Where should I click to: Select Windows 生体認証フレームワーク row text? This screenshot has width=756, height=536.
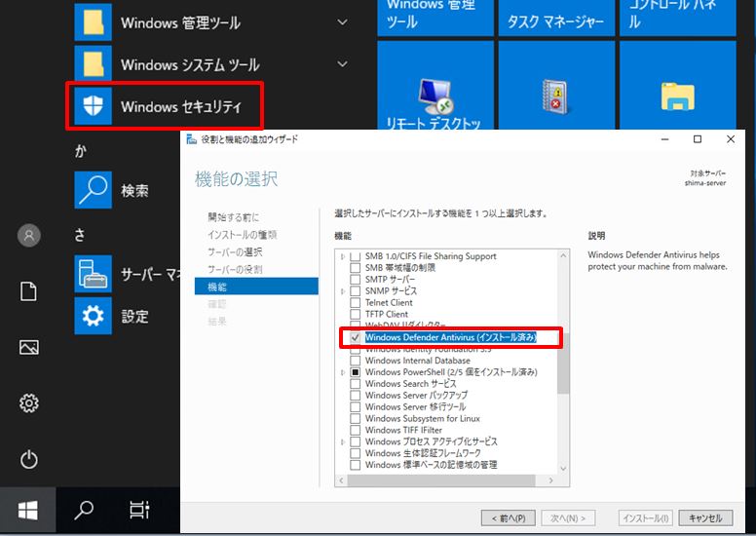point(423,453)
